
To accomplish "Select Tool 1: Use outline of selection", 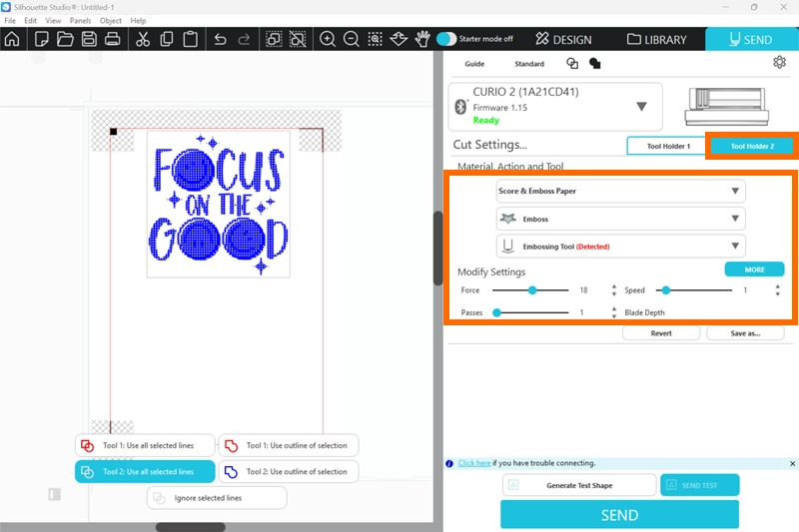I will [x=288, y=445].
